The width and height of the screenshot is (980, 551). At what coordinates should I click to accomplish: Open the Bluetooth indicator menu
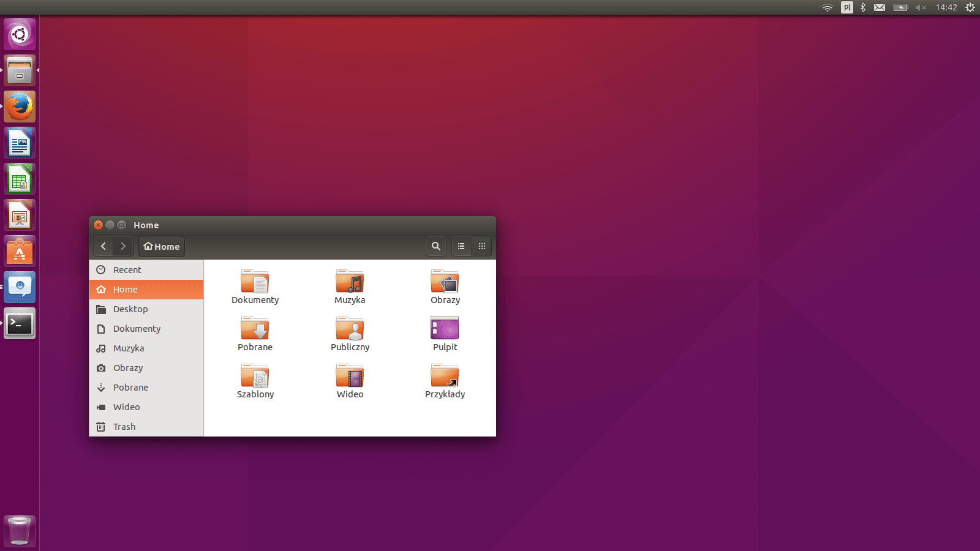click(x=863, y=7)
